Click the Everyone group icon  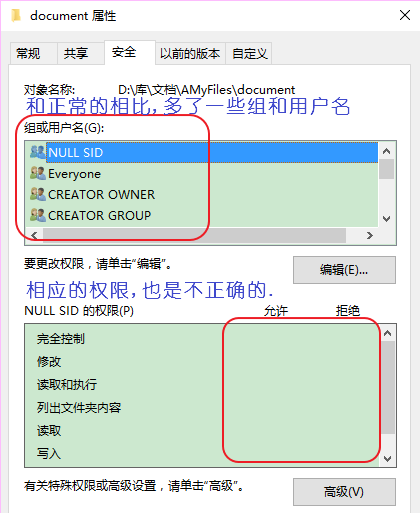37,173
